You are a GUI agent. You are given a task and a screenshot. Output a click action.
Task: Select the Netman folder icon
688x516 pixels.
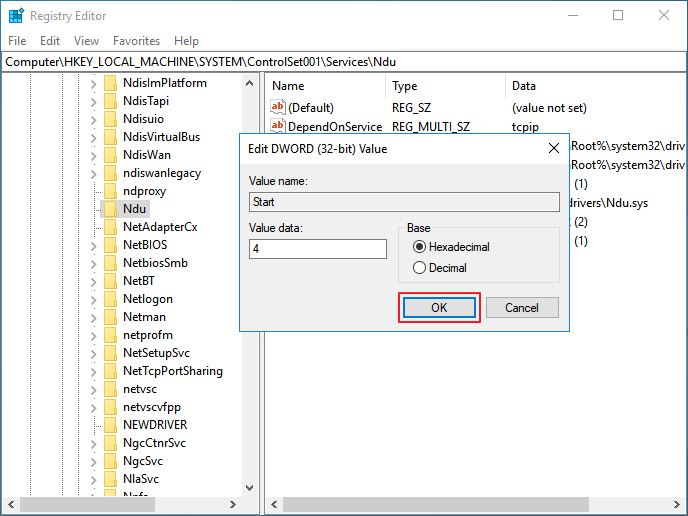pyautogui.click(x=111, y=317)
